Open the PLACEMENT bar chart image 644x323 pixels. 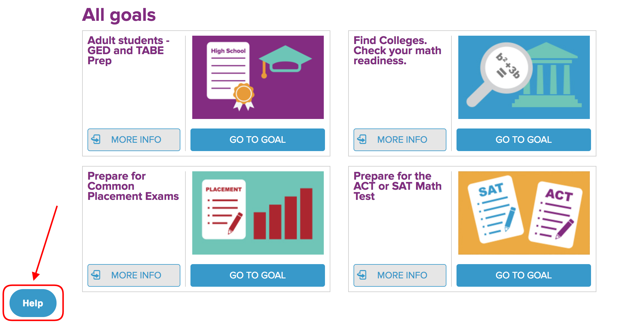pyautogui.click(x=258, y=213)
